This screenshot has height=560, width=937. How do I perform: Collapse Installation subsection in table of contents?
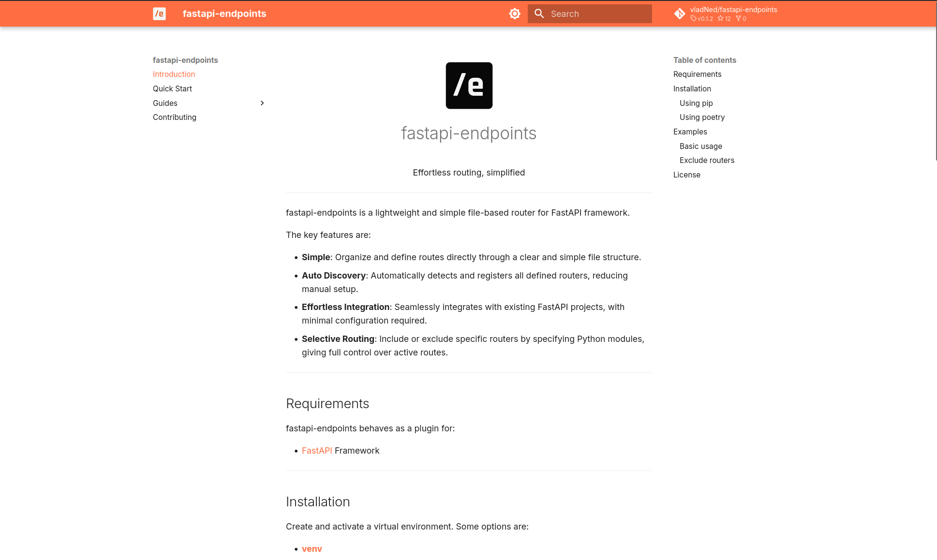(x=692, y=88)
